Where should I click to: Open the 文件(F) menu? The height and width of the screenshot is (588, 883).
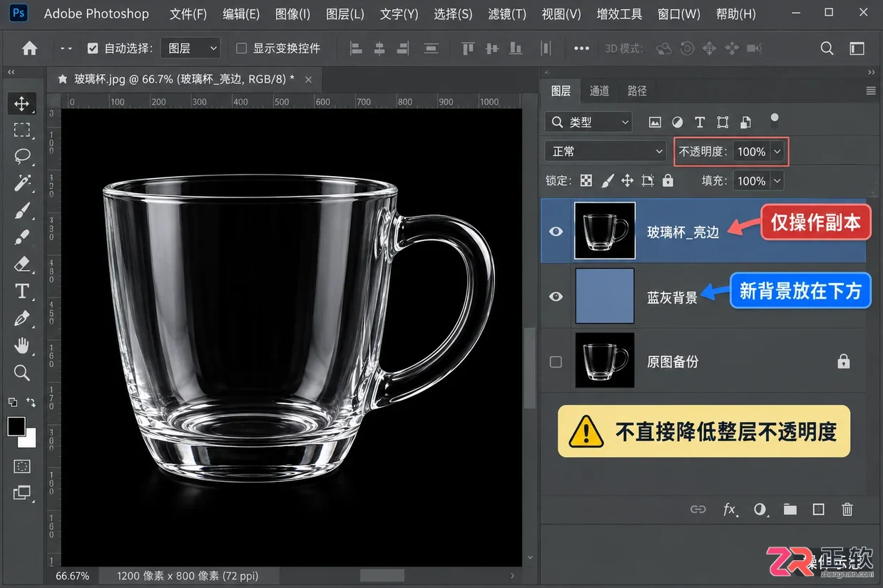click(188, 14)
